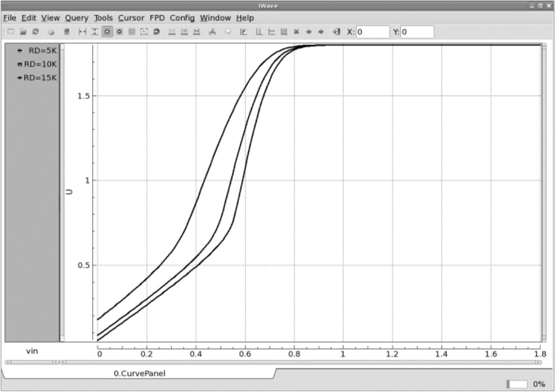The height and width of the screenshot is (392, 555).
Task: Select the horizontal zoom tool icon
Action: [x=82, y=32]
